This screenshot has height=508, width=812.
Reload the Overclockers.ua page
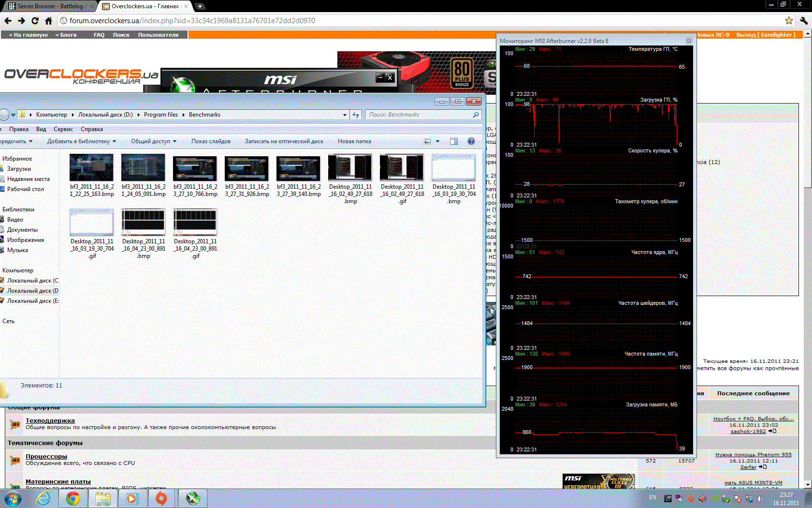click(35, 21)
